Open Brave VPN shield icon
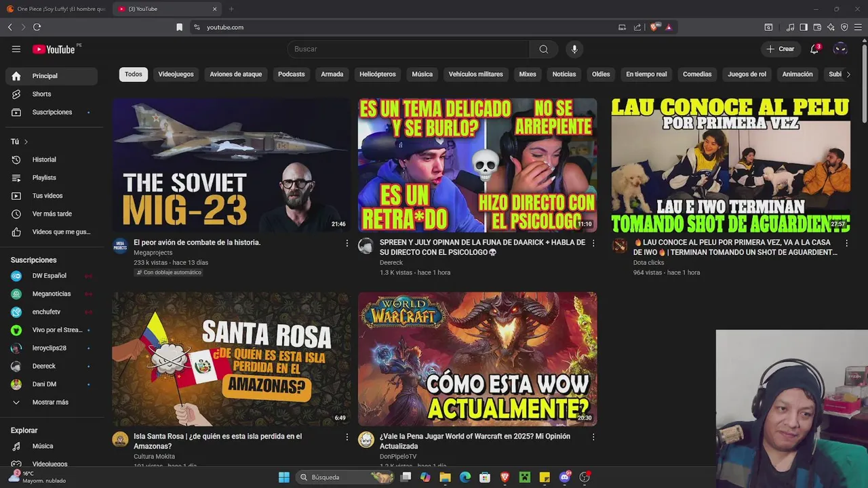The image size is (868, 488). [x=844, y=27]
